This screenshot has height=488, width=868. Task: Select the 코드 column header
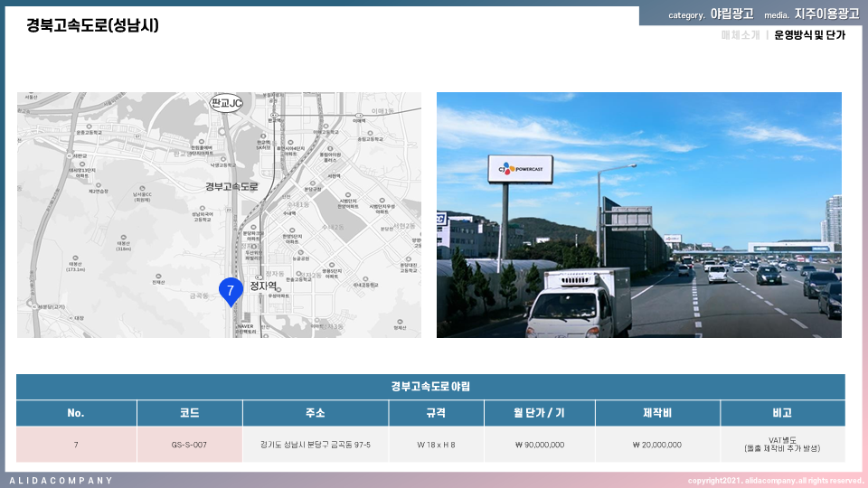tap(190, 413)
